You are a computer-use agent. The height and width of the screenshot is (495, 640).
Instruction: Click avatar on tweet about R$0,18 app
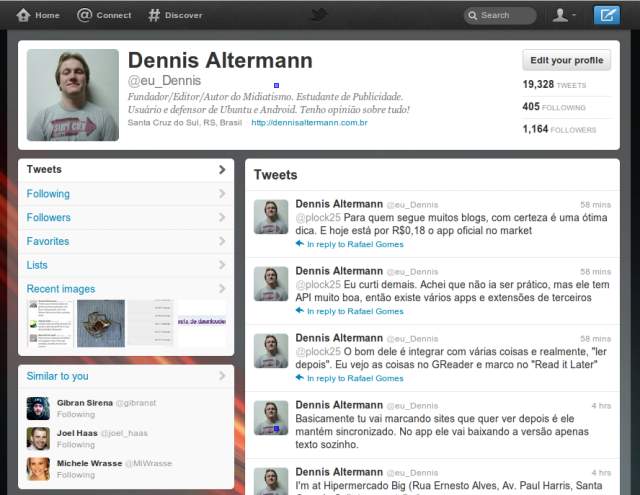pos(271,217)
